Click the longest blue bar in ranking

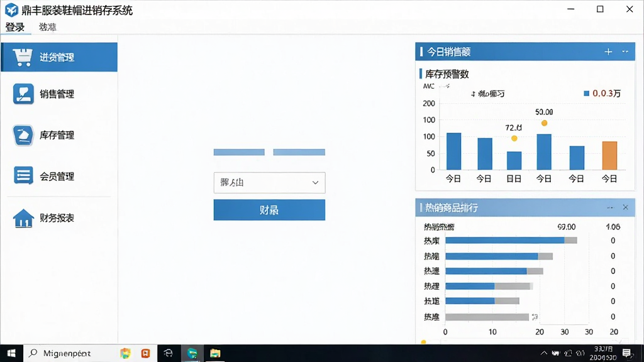(x=505, y=241)
